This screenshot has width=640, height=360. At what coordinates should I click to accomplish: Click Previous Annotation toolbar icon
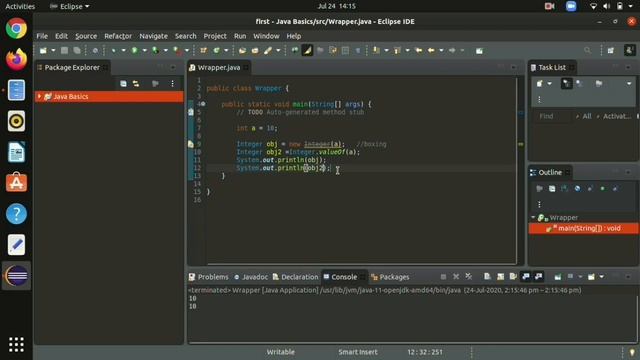[x=397, y=51]
